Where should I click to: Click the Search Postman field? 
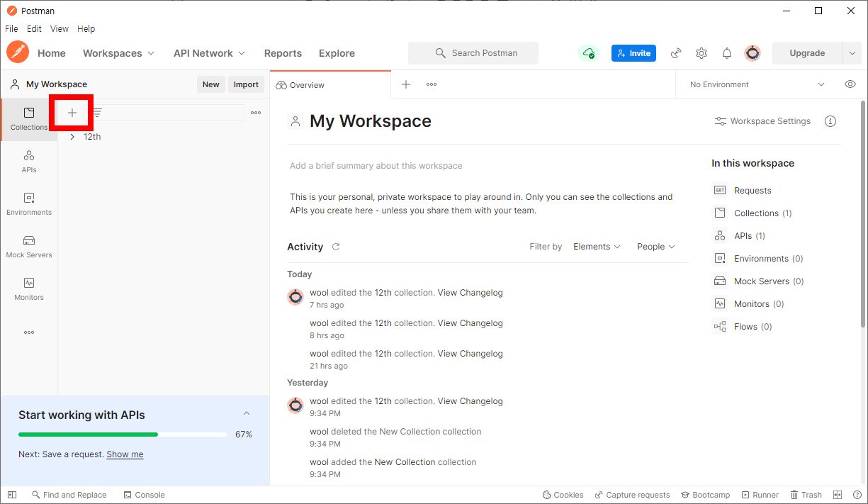473,53
